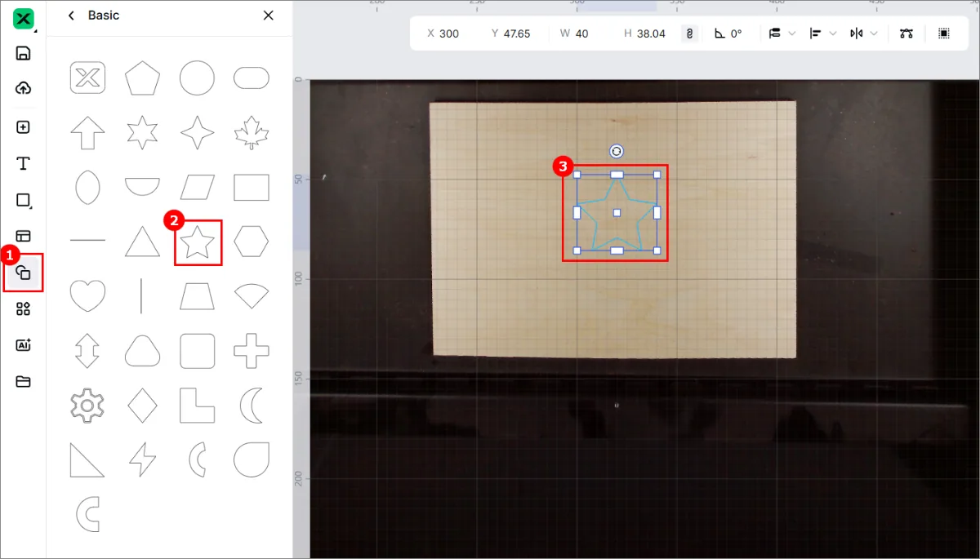980x559 pixels.
Task: Insert the lightning bolt shape
Action: point(142,459)
